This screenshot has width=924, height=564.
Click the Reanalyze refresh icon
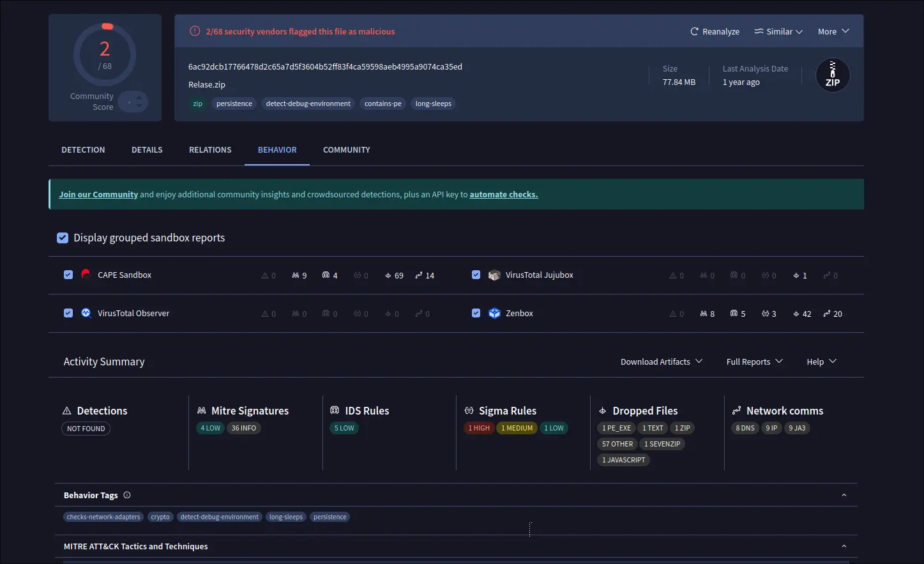(x=694, y=31)
